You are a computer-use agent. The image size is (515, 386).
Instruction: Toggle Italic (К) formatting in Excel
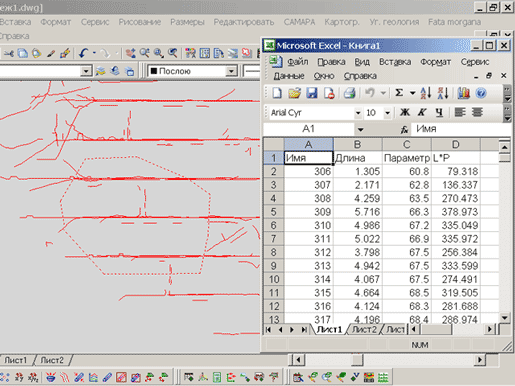422,113
